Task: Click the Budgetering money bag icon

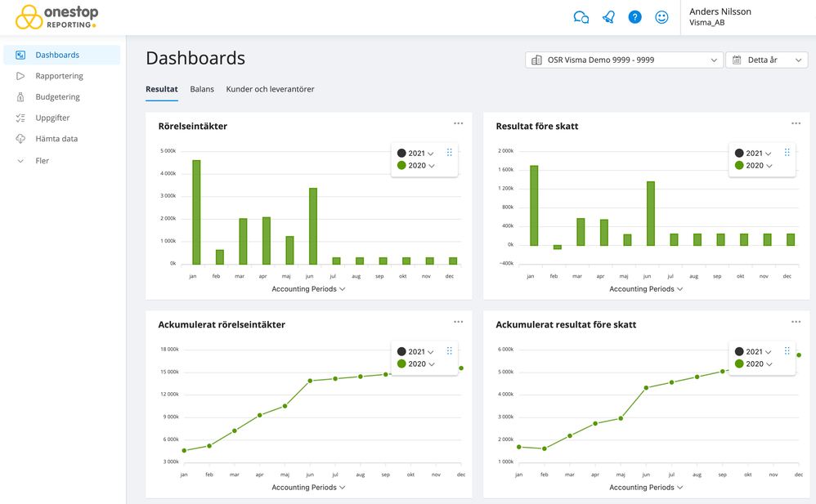Action: point(20,96)
